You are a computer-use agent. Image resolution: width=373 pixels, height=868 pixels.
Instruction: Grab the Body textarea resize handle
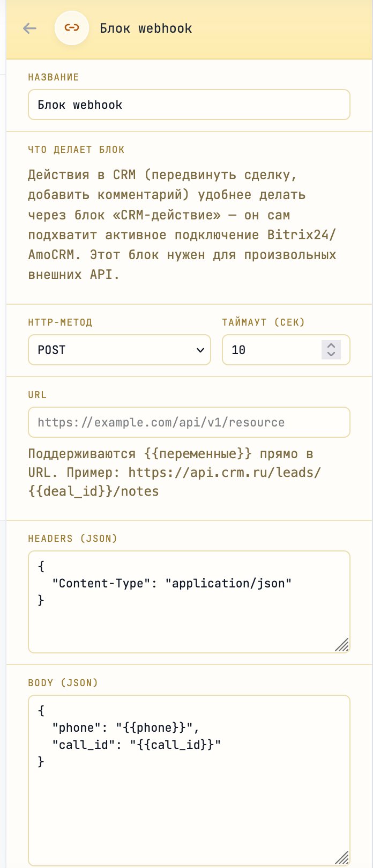342,857
